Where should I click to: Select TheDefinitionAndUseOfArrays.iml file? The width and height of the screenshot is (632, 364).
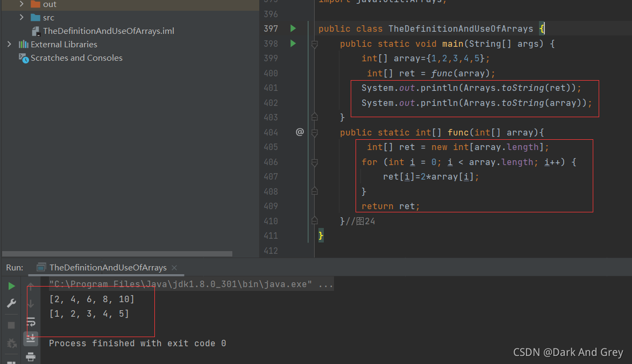coord(109,31)
